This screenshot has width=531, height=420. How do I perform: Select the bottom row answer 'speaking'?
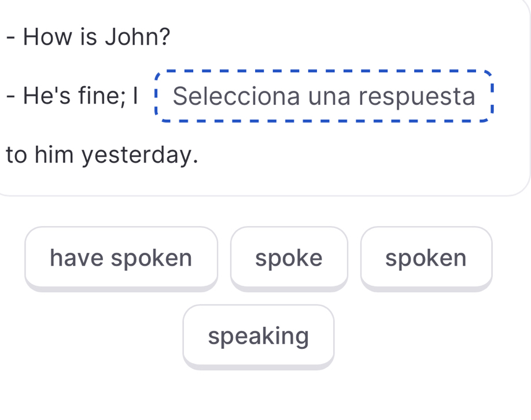(258, 336)
